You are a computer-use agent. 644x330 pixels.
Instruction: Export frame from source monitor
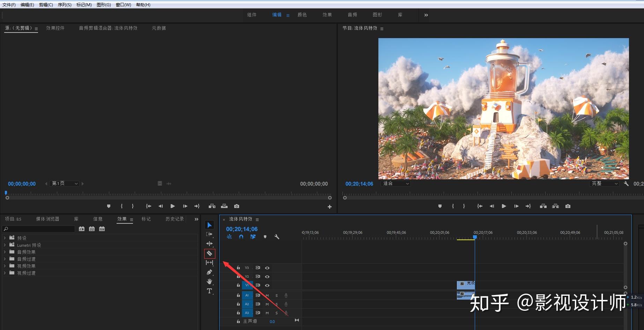tap(237, 206)
